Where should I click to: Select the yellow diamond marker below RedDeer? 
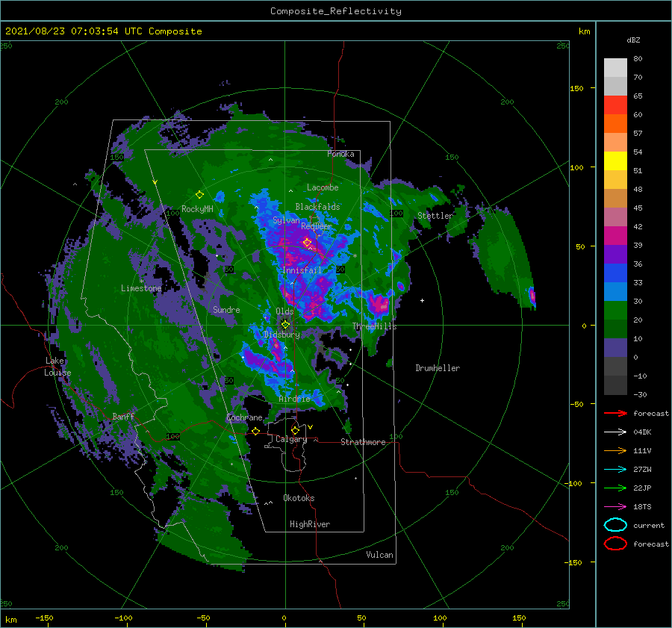(307, 243)
